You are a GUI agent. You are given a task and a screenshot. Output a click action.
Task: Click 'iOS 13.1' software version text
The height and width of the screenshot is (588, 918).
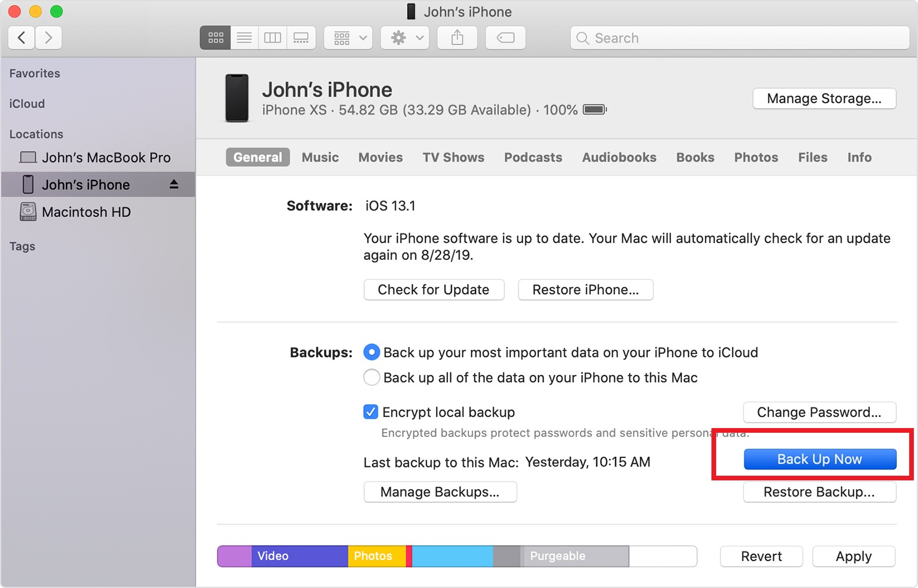point(390,206)
